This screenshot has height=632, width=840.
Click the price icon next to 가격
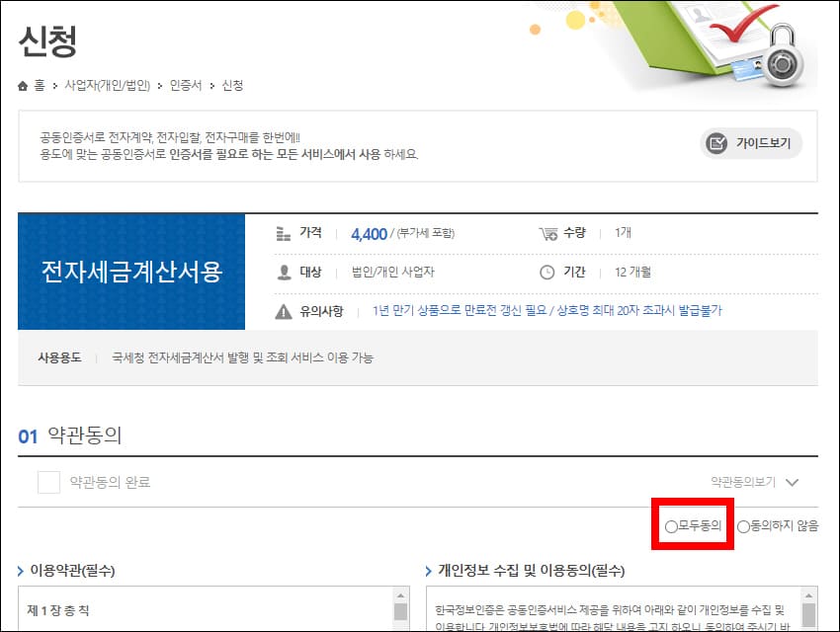(284, 233)
